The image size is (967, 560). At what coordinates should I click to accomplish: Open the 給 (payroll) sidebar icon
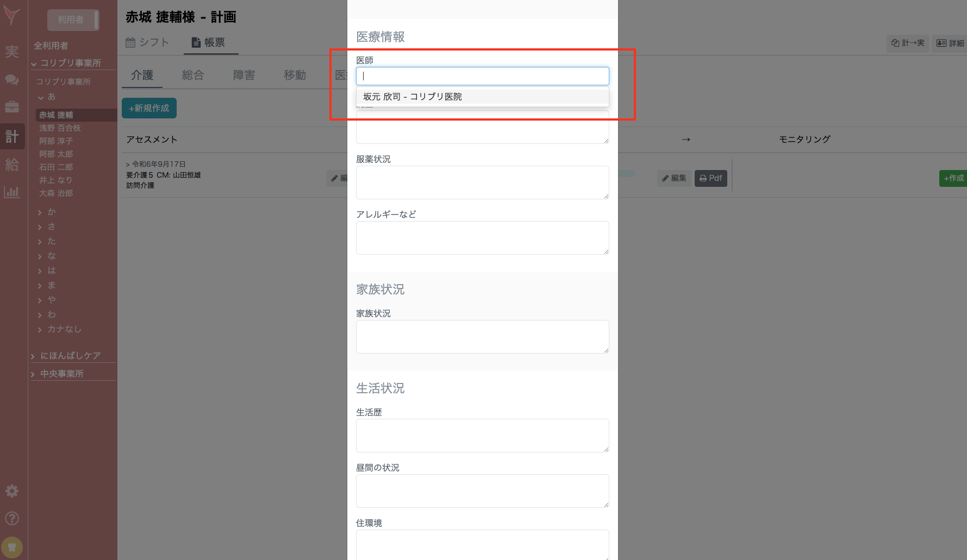(x=12, y=165)
